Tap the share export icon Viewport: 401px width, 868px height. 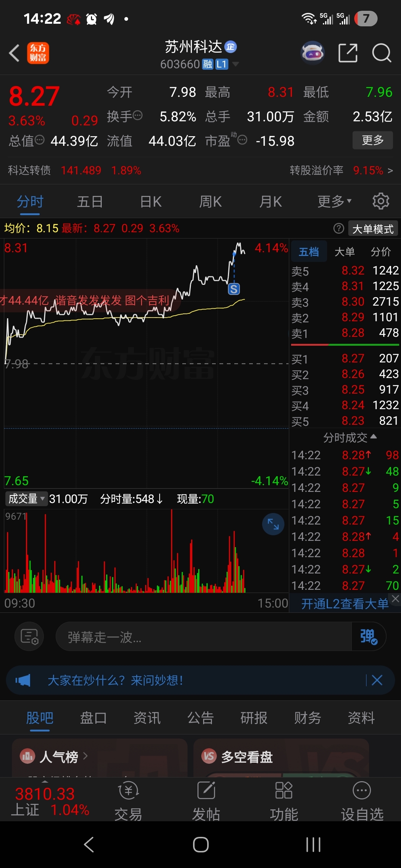pos(348,53)
